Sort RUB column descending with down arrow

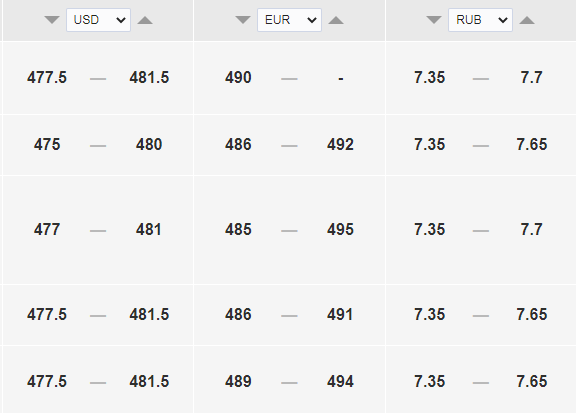tap(434, 20)
